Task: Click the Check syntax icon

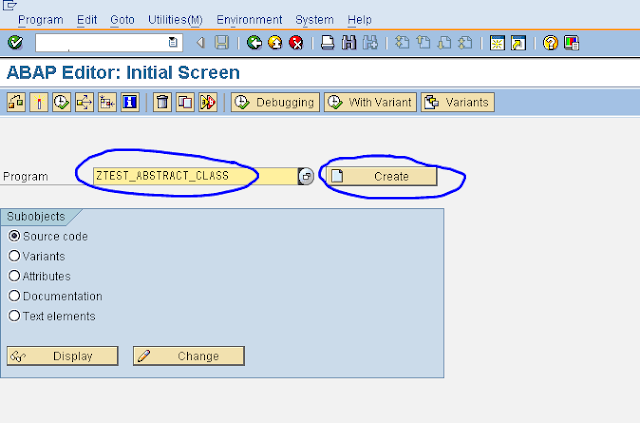Action: [16, 102]
